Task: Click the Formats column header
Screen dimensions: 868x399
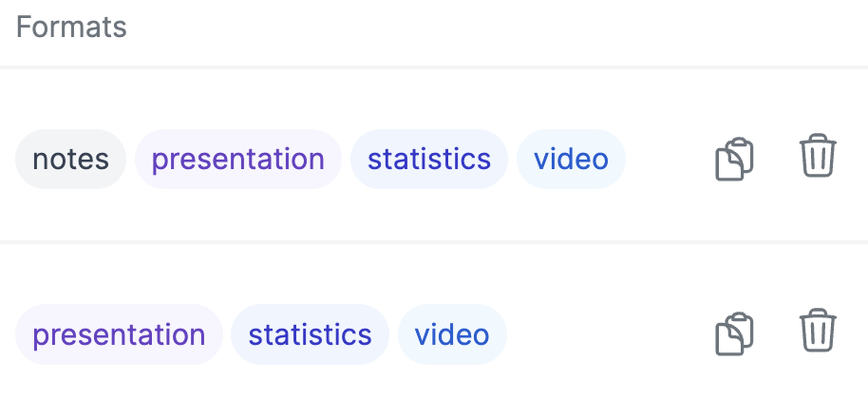Action: pos(71,27)
